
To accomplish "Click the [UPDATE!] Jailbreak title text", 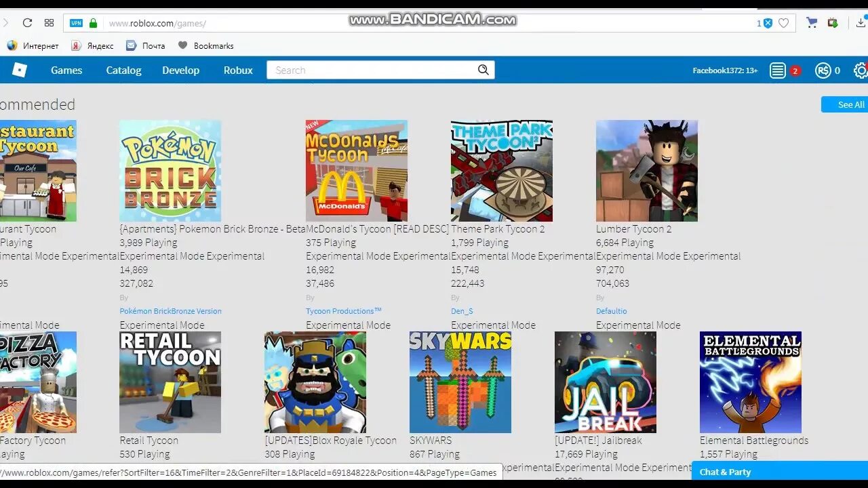I will pyautogui.click(x=598, y=441).
